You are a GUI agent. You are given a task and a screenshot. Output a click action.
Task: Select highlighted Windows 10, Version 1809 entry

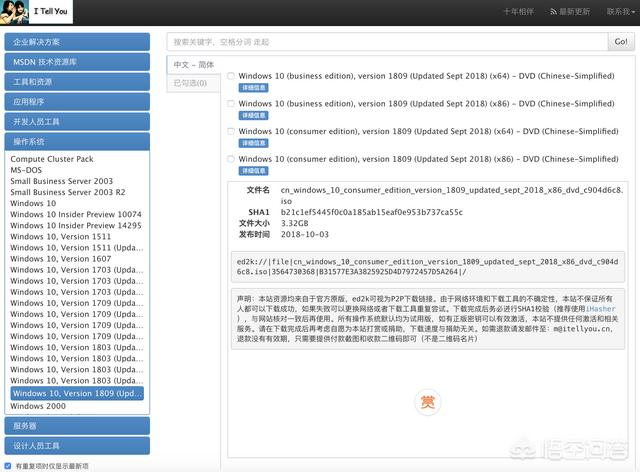(77, 394)
